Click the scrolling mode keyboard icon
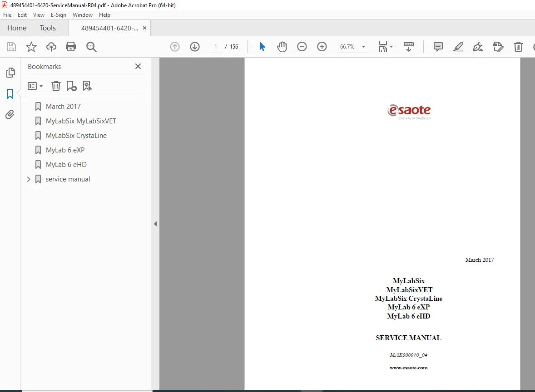535x392 pixels. (x=408, y=47)
